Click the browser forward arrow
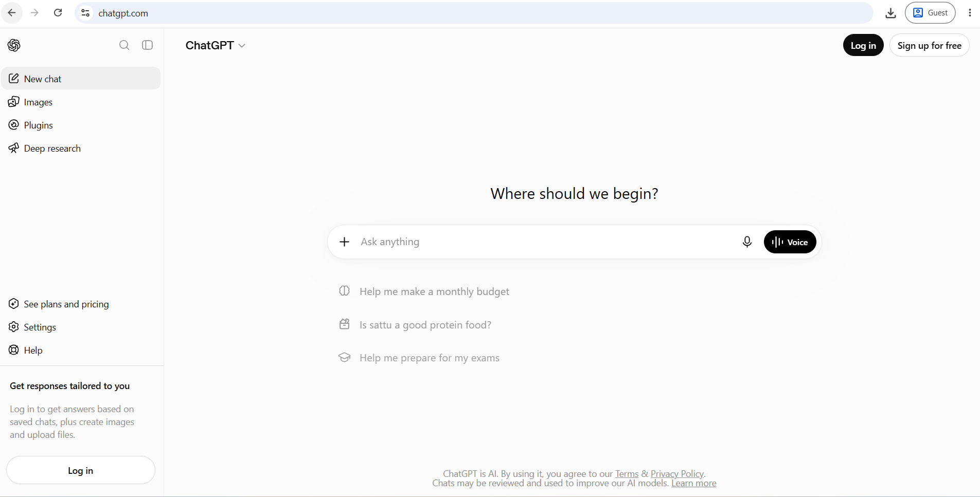The width and height of the screenshot is (980, 497). click(x=34, y=13)
